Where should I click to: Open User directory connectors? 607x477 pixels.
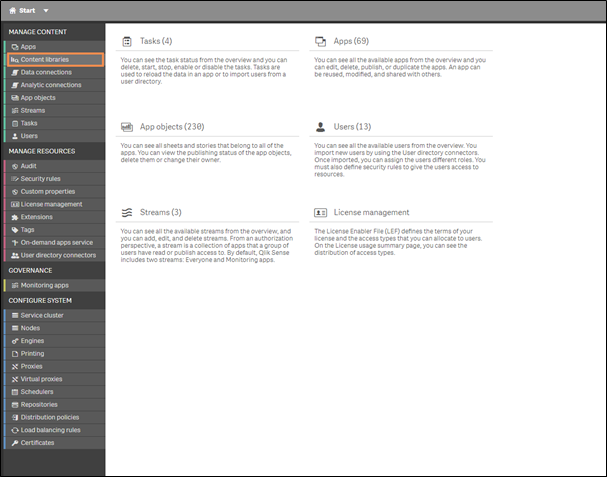[x=55, y=256]
